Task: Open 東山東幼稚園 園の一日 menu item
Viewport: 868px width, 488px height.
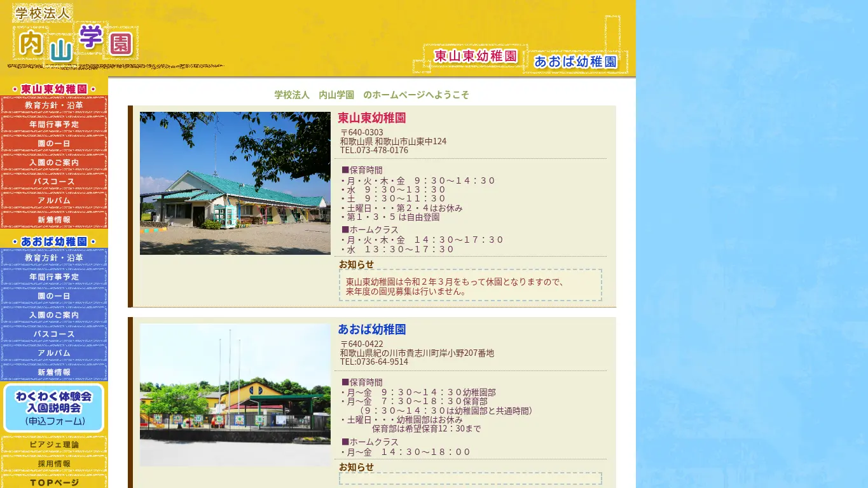Action: [54, 144]
